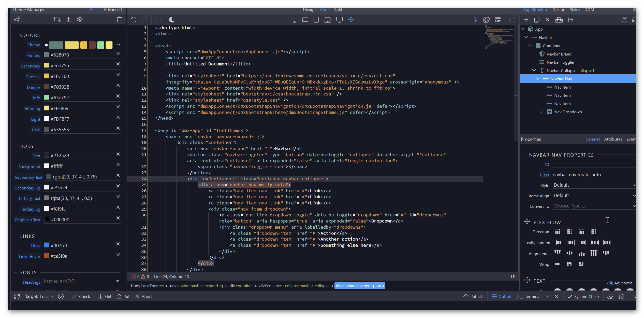This screenshot has width=644, height=318.
Task: Select Navbar Brand in App Structure tree
Action: pyautogui.click(x=559, y=54)
